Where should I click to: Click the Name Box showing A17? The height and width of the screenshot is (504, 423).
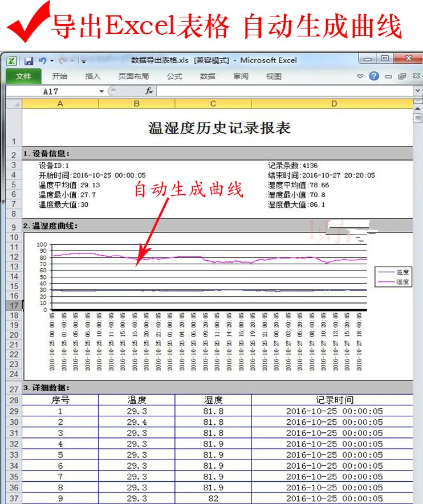[x=51, y=92]
